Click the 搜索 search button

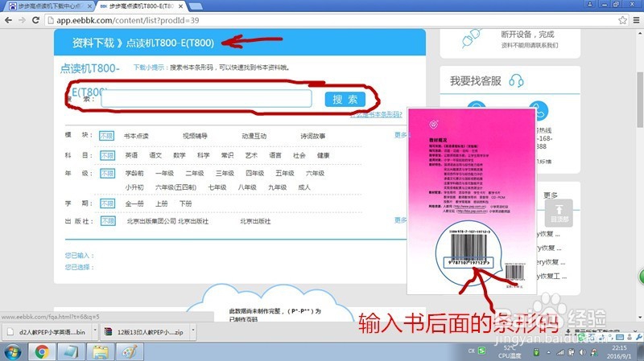[345, 99]
